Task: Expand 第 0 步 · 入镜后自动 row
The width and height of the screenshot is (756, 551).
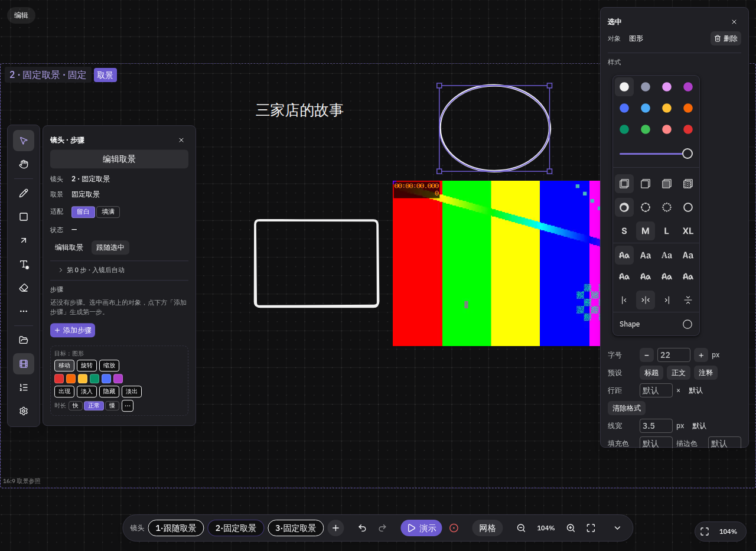Action: tap(119, 270)
